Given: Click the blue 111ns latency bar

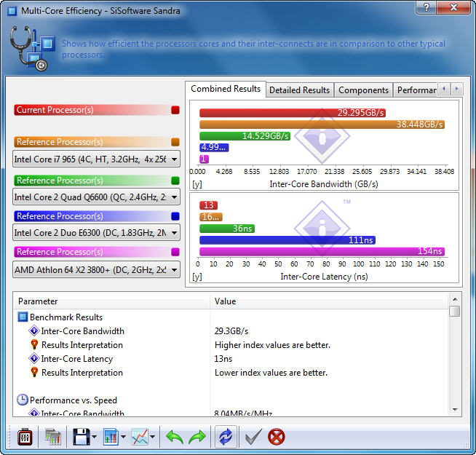Looking at the screenshot, I should point(287,240).
